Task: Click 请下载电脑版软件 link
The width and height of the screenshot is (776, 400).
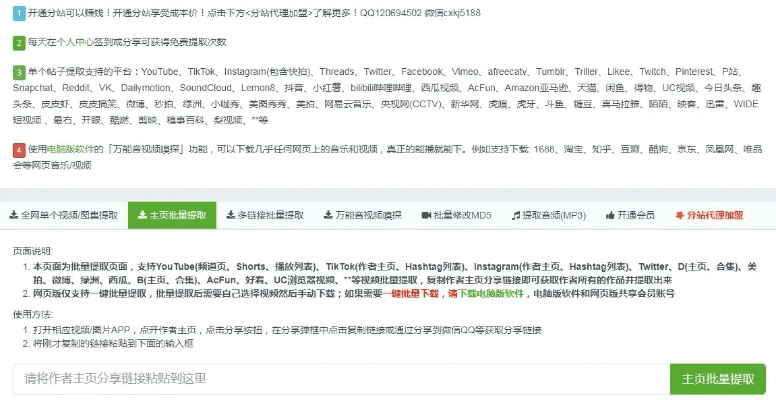Action: click(x=485, y=294)
